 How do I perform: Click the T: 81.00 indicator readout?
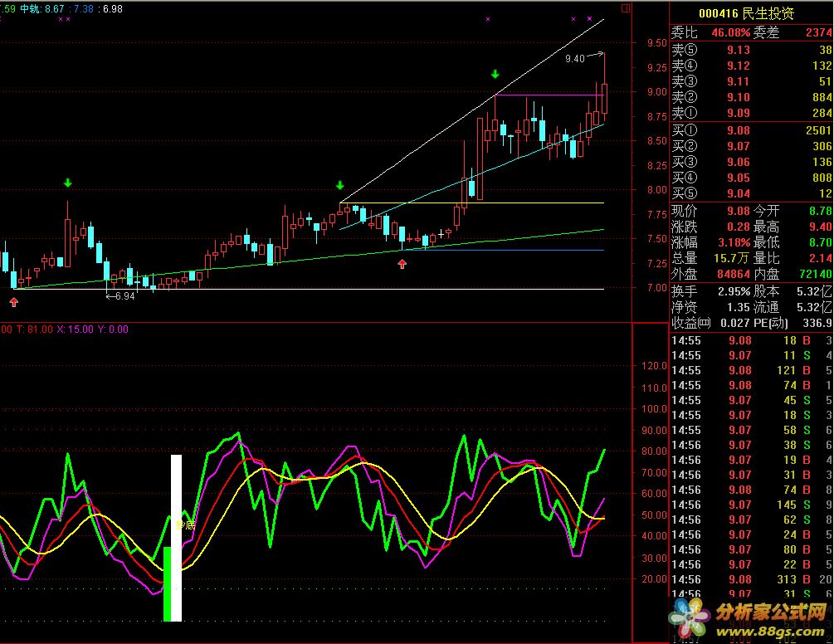click(x=35, y=329)
